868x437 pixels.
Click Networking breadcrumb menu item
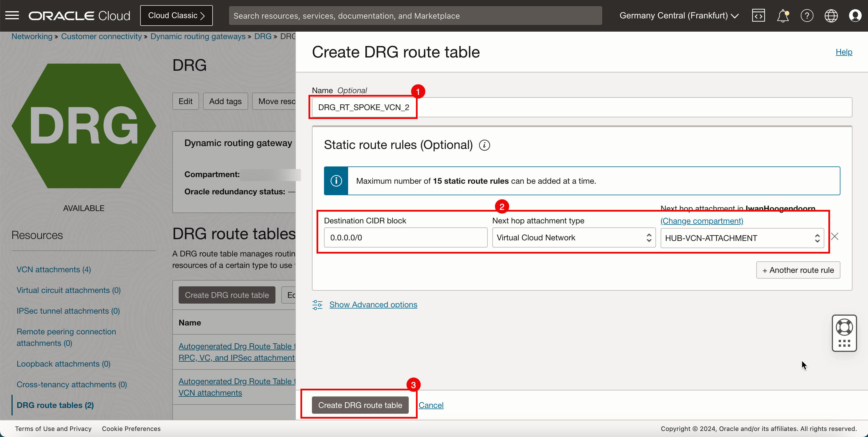32,36
